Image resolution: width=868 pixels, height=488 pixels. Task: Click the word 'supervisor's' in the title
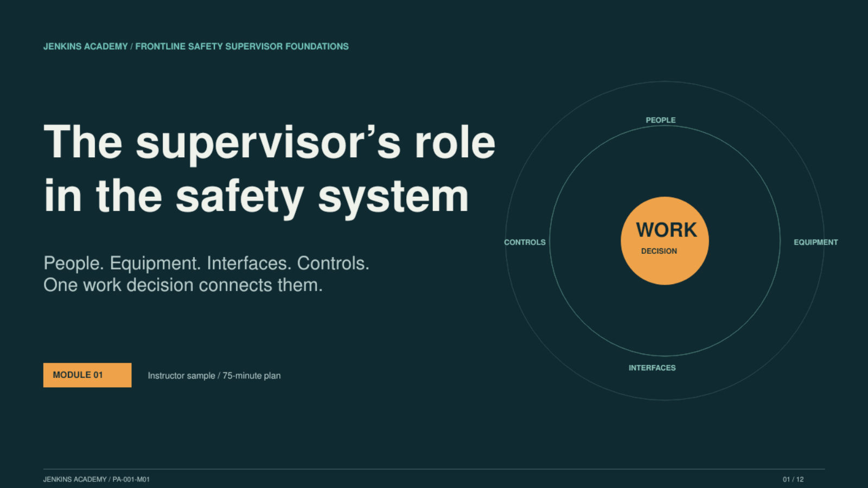[268, 143]
